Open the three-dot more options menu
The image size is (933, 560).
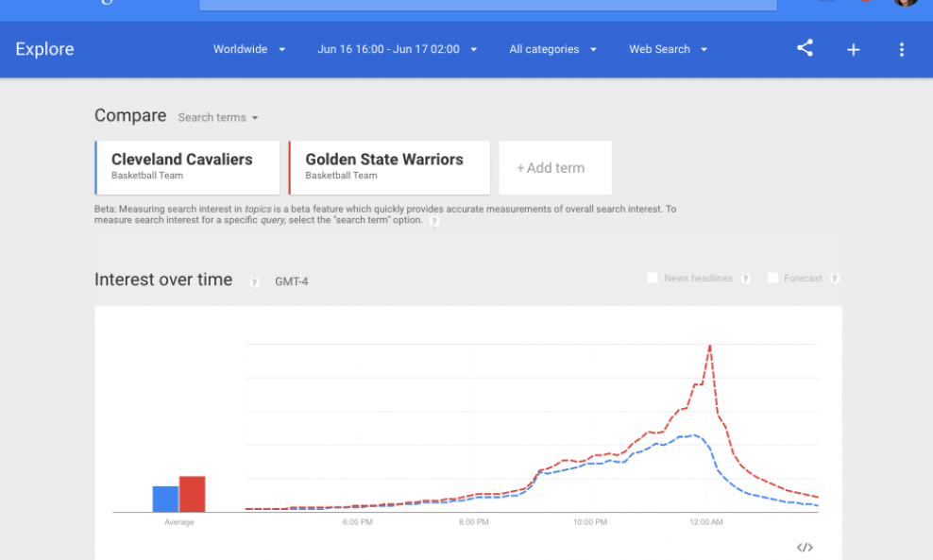coord(902,49)
